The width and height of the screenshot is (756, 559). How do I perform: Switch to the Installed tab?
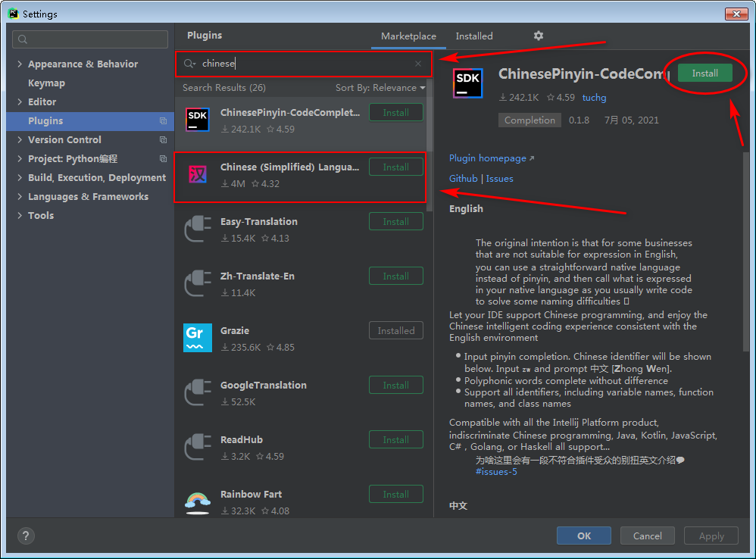coord(474,36)
